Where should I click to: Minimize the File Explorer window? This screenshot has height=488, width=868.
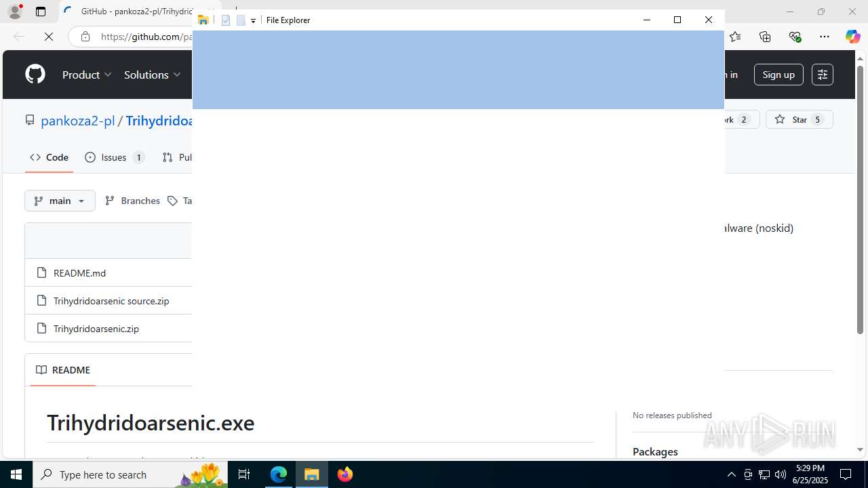click(x=646, y=20)
